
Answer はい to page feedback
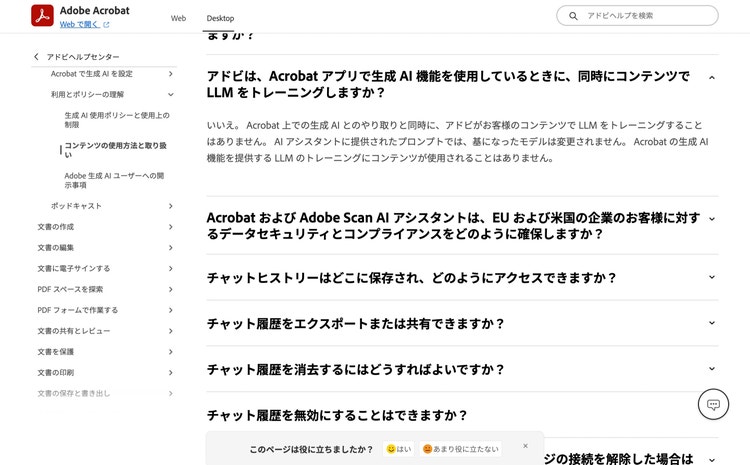(398, 449)
